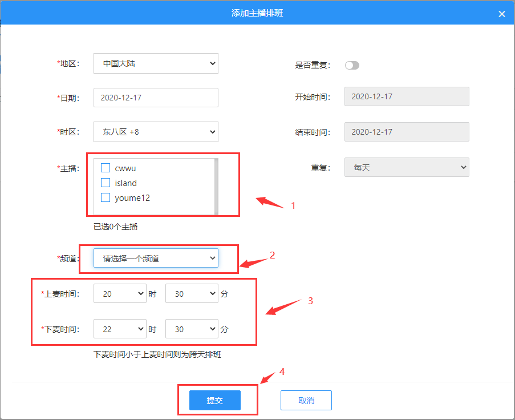Open the 下麦时间 hour dropdown showing 22

click(120, 329)
